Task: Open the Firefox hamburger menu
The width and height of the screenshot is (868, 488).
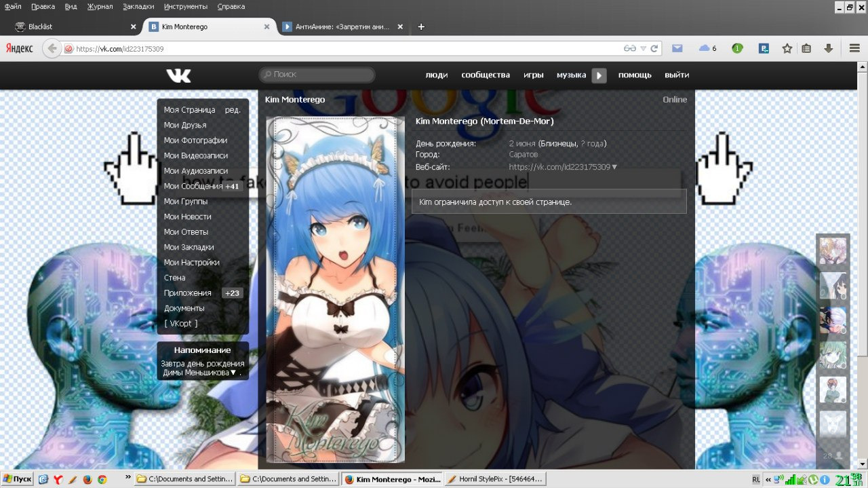Action: (x=854, y=48)
